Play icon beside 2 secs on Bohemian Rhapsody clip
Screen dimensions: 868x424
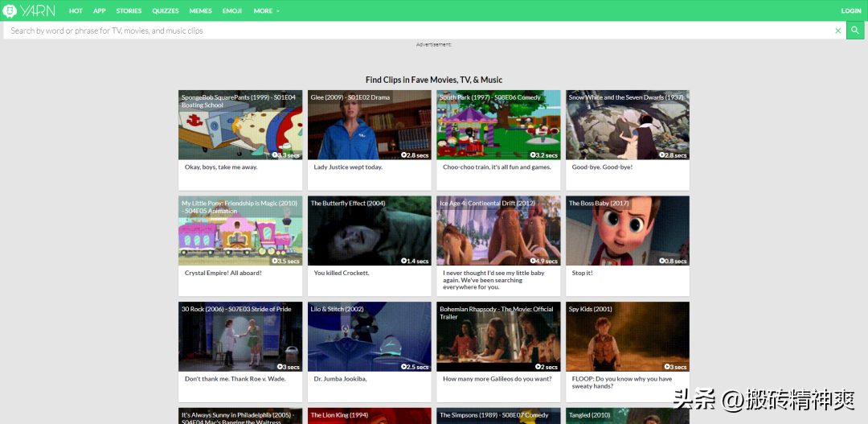click(x=539, y=367)
